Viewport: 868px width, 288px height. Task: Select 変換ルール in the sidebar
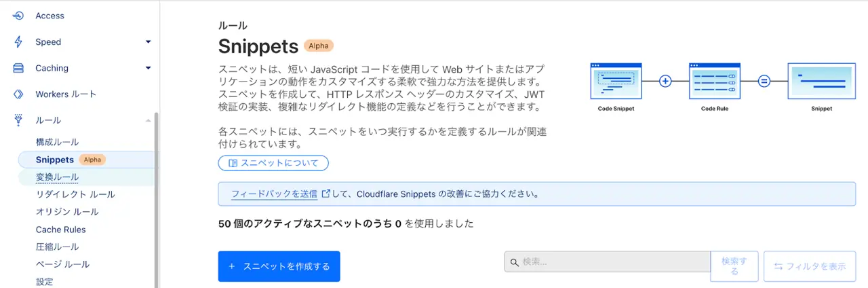point(57,177)
